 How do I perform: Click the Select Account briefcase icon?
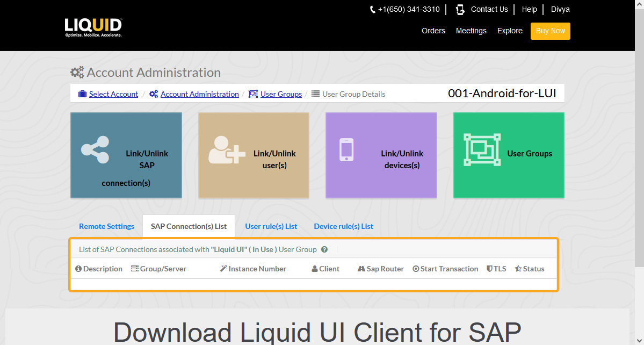click(83, 94)
